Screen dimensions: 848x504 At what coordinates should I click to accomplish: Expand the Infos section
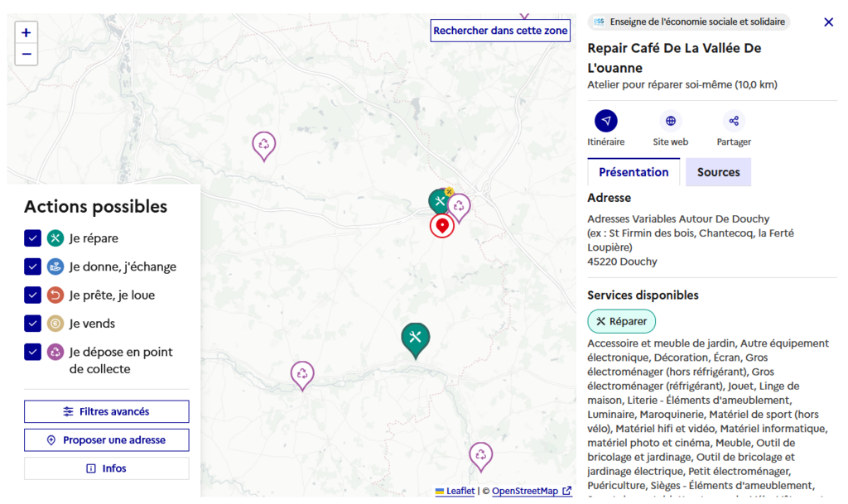(106, 468)
